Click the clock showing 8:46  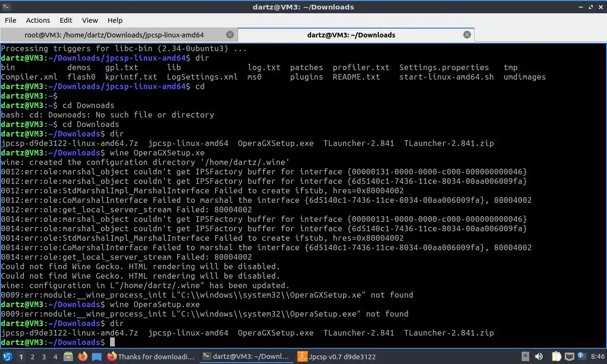tap(598, 356)
